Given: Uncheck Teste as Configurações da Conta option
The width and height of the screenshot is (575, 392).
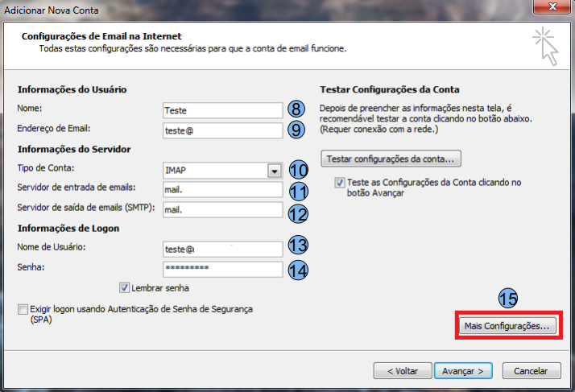Looking at the screenshot, I should point(341,183).
